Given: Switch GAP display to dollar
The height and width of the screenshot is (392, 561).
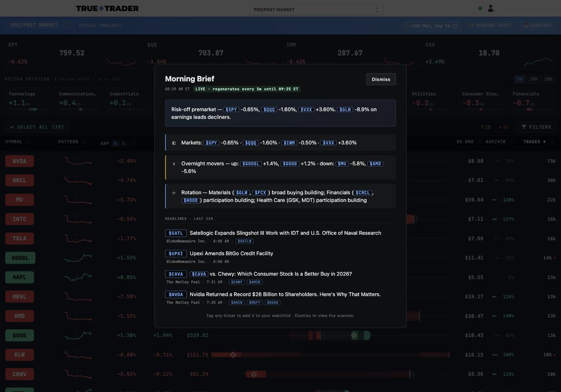Looking at the screenshot, I should [124, 144].
